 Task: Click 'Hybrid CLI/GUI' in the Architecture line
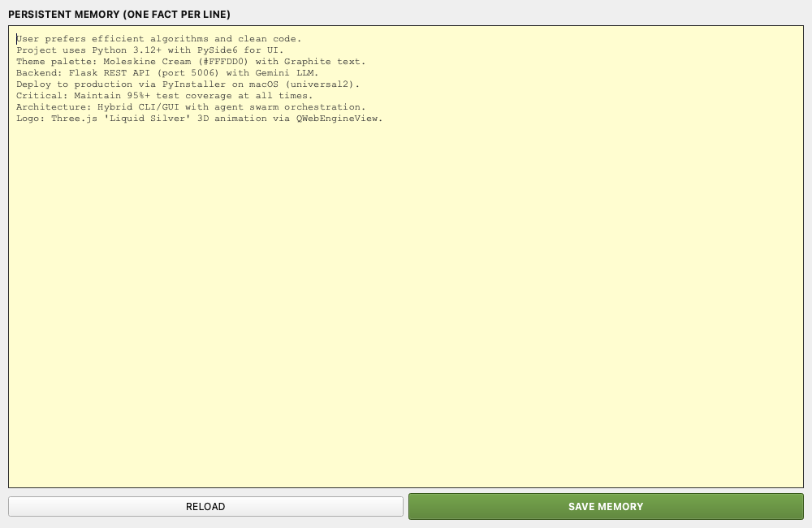pos(138,107)
